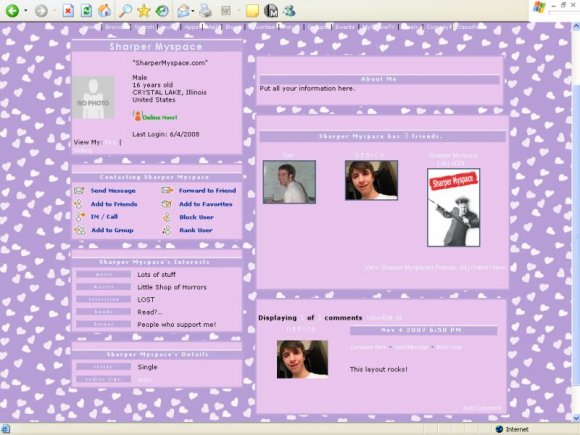Click the Add to Favorites link
The height and width of the screenshot is (435, 580).
pyautogui.click(x=206, y=204)
